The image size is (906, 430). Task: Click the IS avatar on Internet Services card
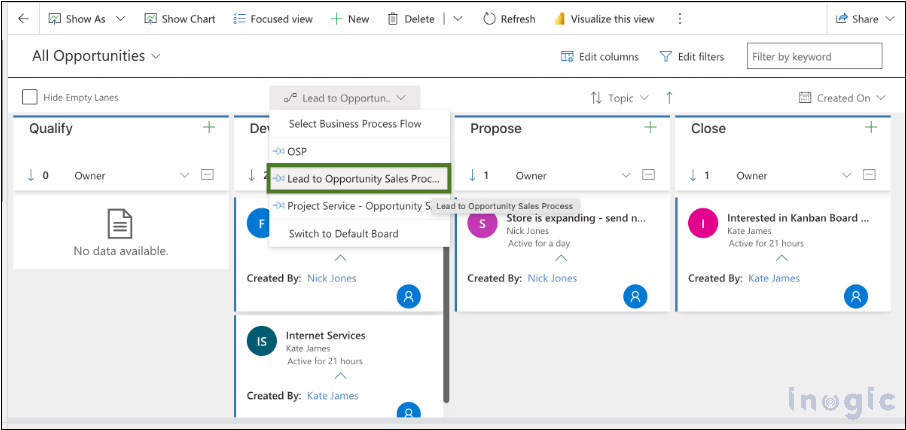click(x=262, y=341)
